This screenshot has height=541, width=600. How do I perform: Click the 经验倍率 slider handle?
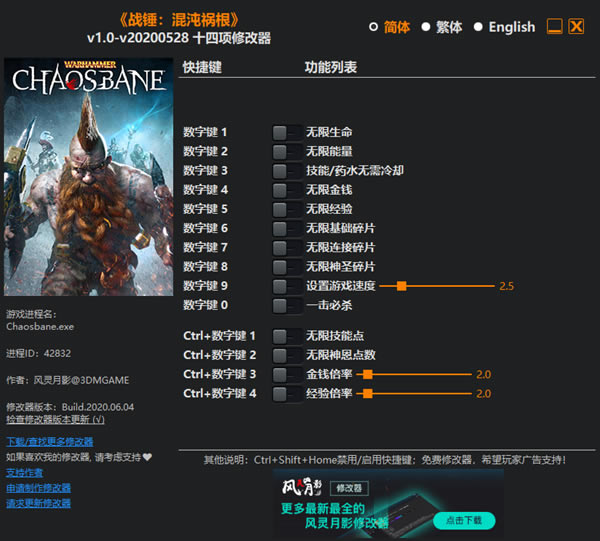coord(368,394)
